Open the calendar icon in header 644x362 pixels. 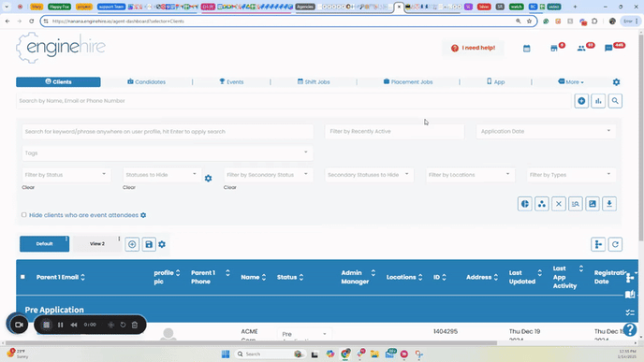[527, 49]
